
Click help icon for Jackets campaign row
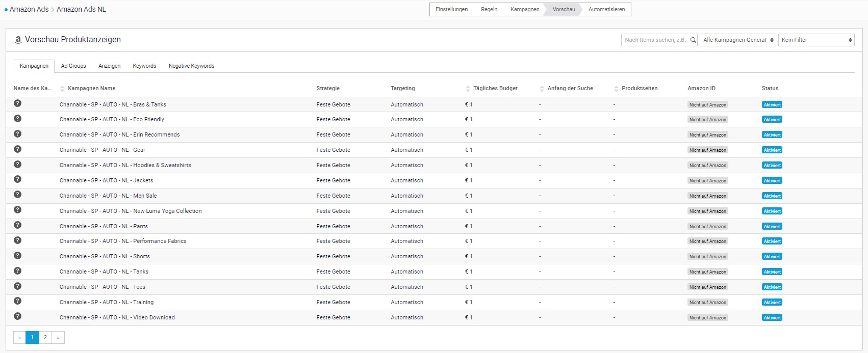coord(17,179)
